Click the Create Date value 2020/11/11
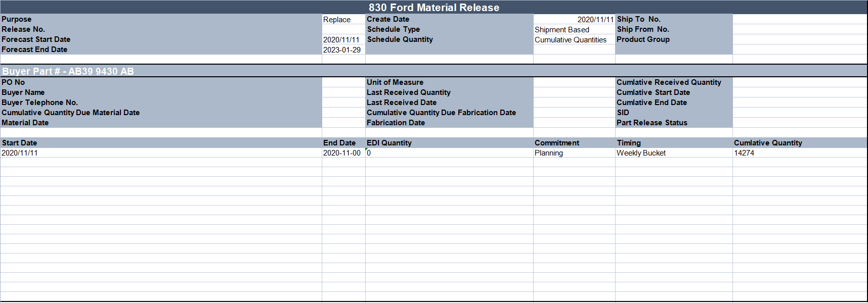 tap(574, 19)
